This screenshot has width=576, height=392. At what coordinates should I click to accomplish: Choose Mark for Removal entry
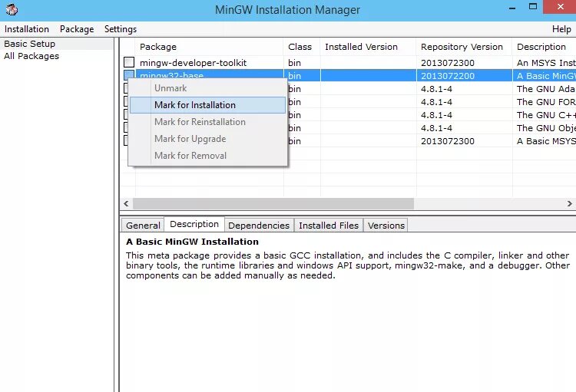207,156
